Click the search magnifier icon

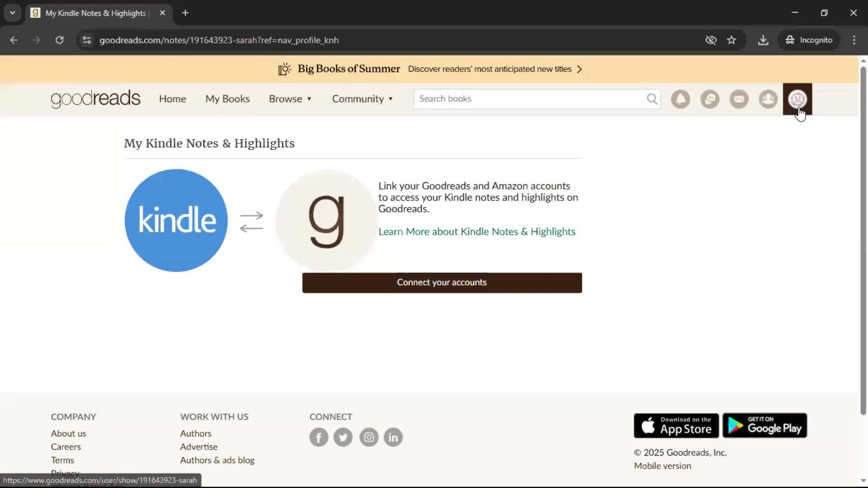(x=652, y=99)
